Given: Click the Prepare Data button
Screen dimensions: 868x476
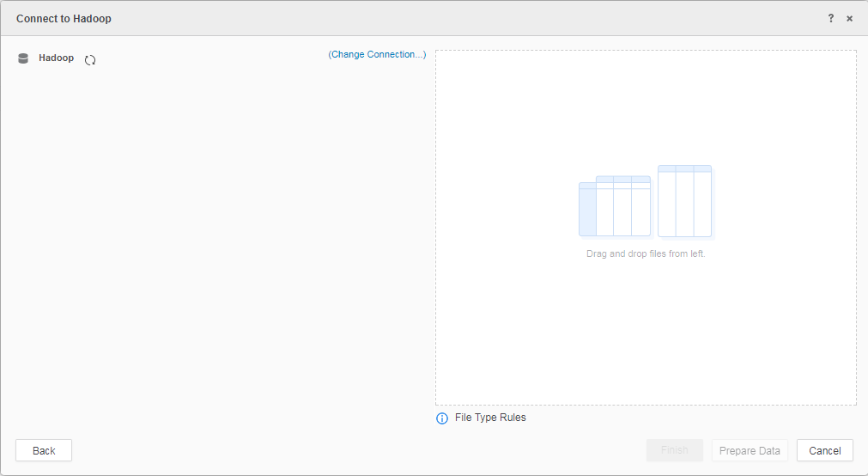Looking at the screenshot, I should point(750,450).
